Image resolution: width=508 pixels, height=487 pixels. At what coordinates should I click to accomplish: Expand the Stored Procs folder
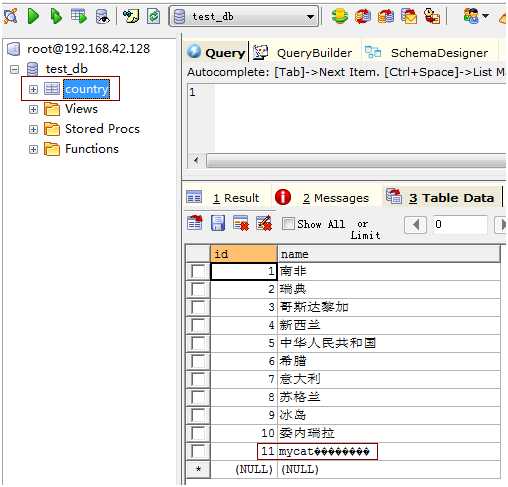tap(33, 129)
